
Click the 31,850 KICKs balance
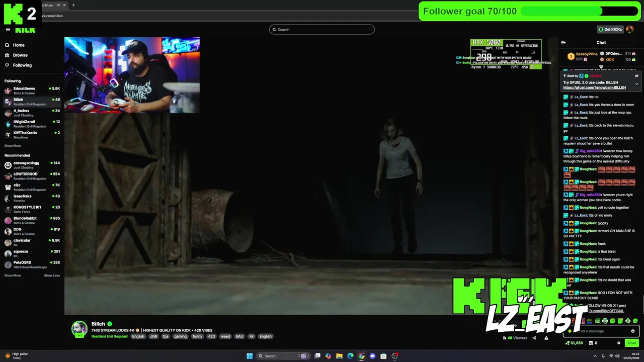[x=574, y=343]
